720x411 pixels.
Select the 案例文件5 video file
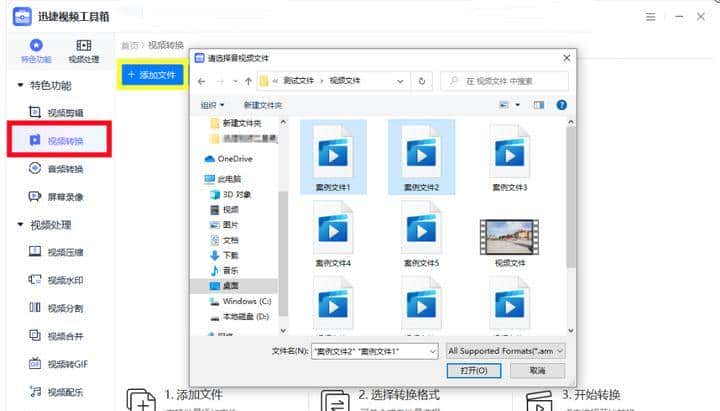pos(422,234)
